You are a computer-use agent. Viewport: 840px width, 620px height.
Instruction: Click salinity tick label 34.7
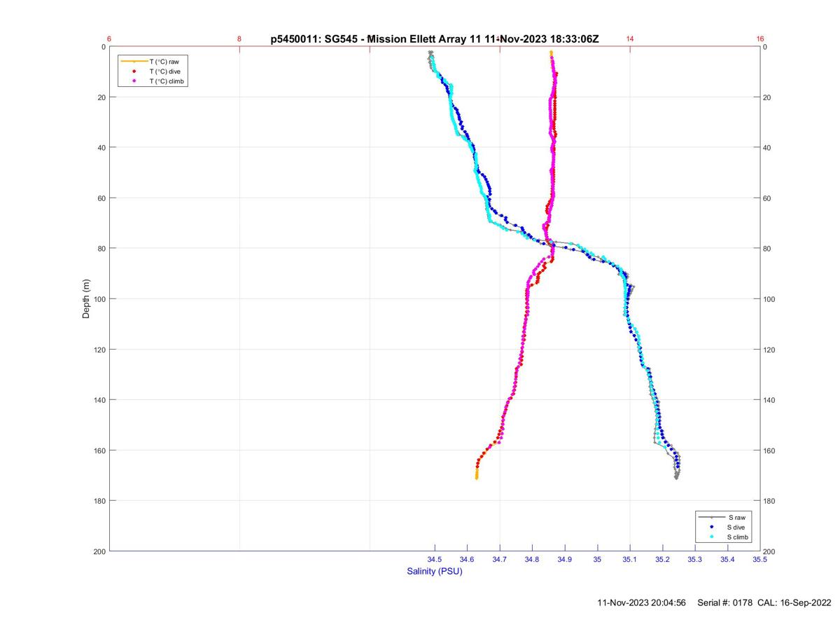coord(500,559)
